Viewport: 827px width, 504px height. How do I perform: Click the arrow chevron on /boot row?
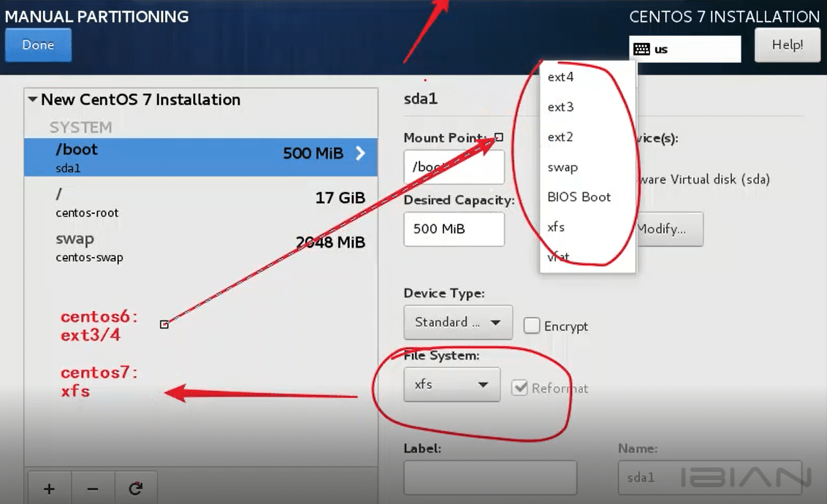pyautogui.click(x=360, y=153)
